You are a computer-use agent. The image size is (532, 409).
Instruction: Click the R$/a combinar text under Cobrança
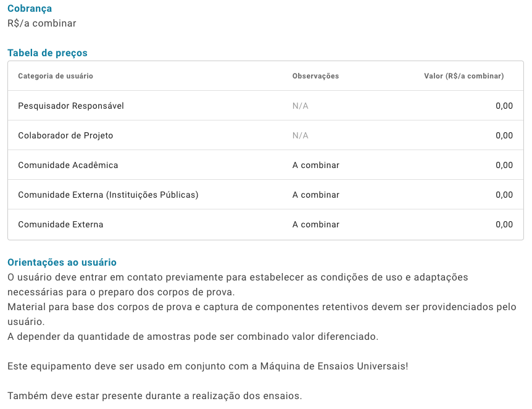tap(42, 23)
